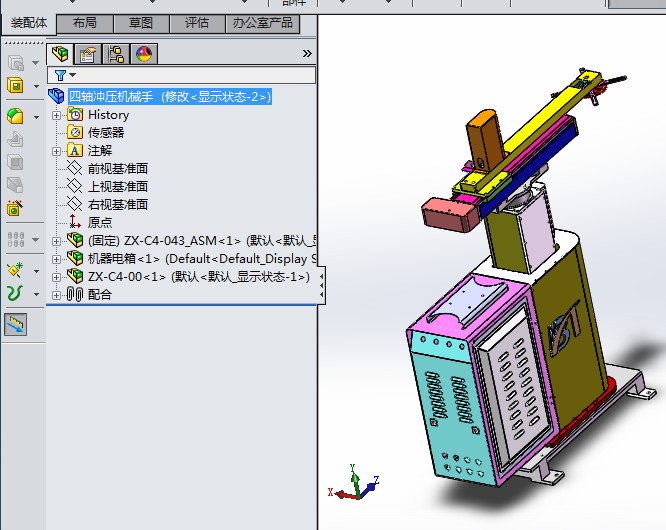Select the 配合 mates folder
The width and height of the screenshot is (666, 530).
(100, 294)
